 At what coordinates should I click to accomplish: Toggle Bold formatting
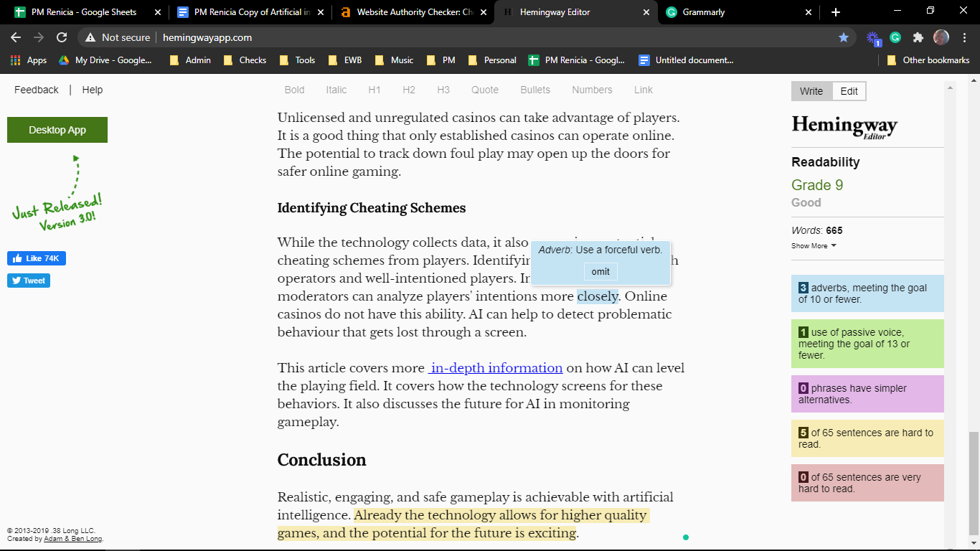pos(294,90)
